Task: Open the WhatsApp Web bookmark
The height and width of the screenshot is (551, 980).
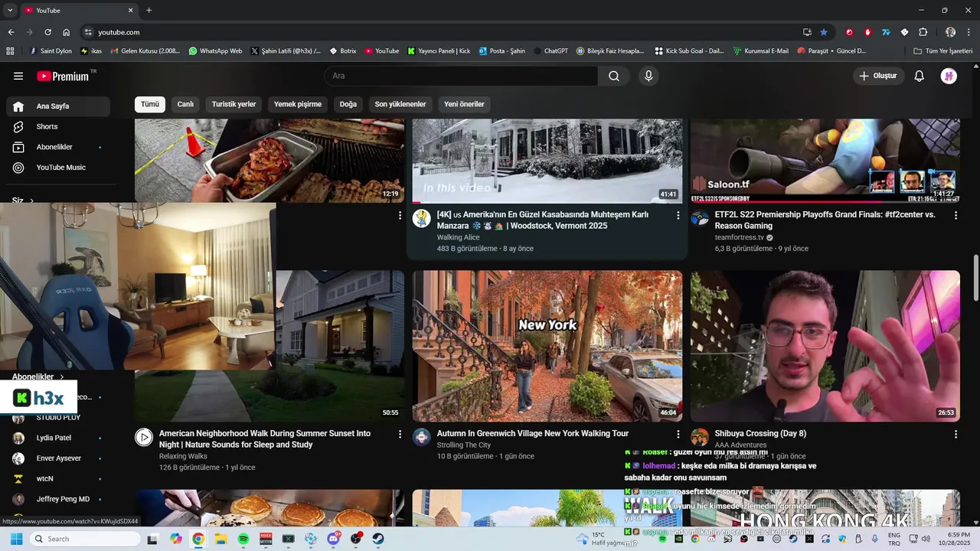Action: pyautogui.click(x=215, y=51)
